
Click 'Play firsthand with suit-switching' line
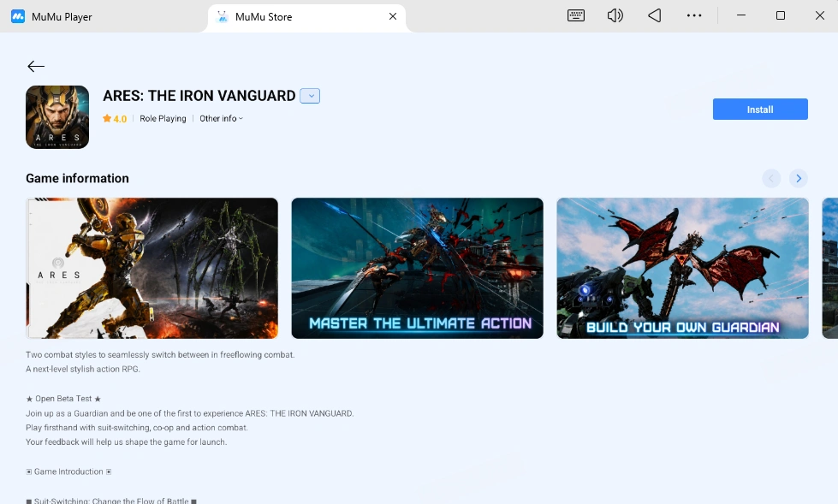click(137, 428)
